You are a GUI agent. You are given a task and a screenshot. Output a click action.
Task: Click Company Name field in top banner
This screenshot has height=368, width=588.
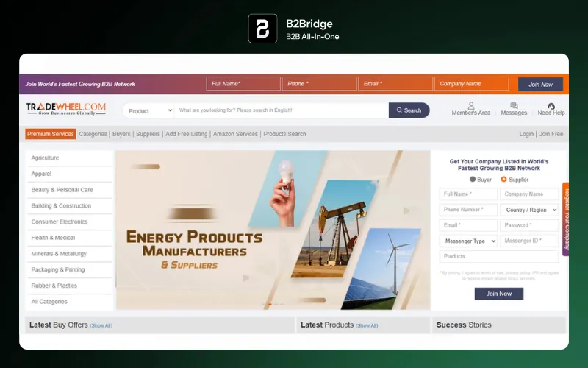coord(471,84)
